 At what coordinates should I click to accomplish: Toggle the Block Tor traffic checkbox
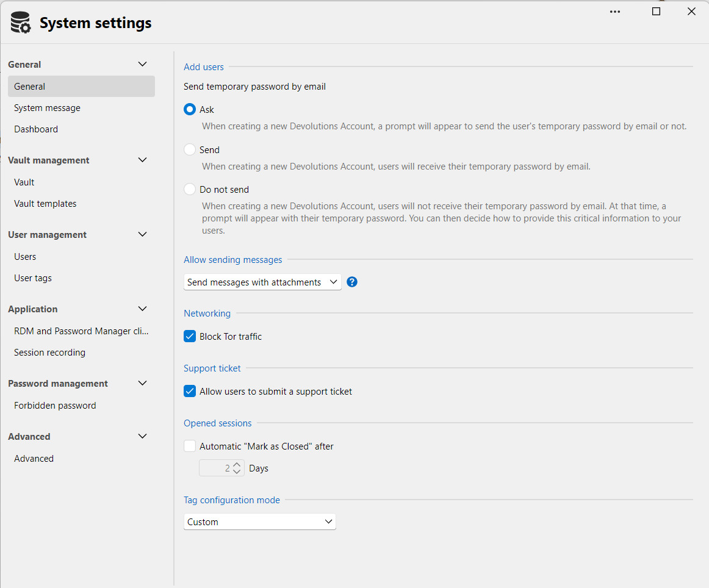[190, 336]
